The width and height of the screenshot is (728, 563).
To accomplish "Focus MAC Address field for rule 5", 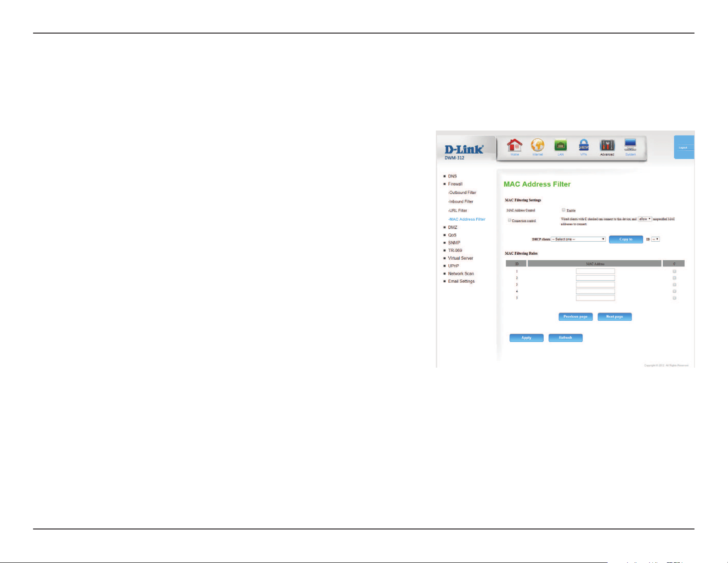I will (595, 298).
